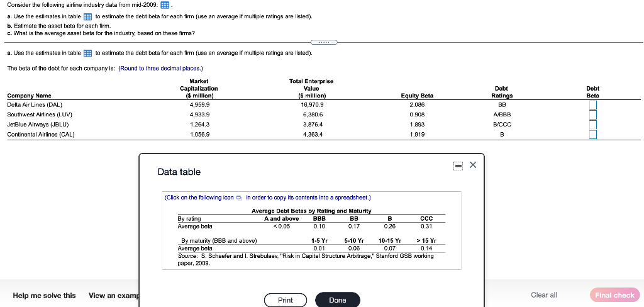Open Help me solve this

pos(45,296)
